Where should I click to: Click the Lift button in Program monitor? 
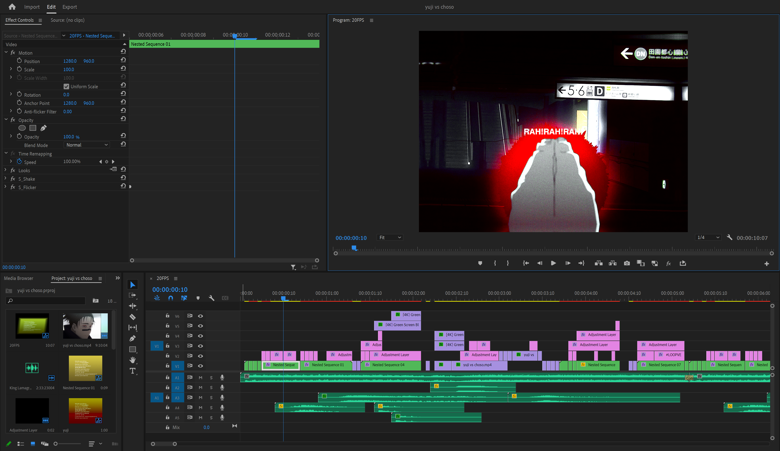(598, 264)
